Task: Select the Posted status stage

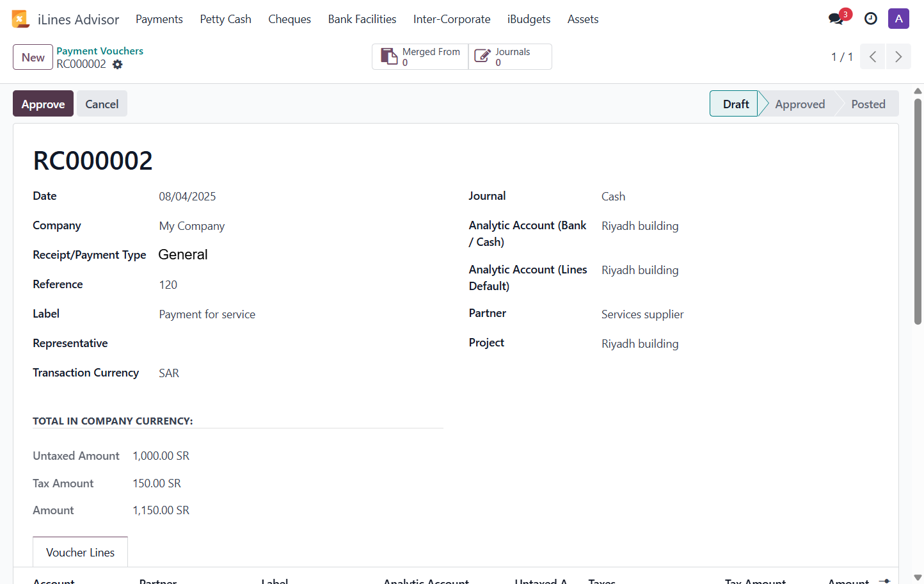Action: (x=868, y=104)
